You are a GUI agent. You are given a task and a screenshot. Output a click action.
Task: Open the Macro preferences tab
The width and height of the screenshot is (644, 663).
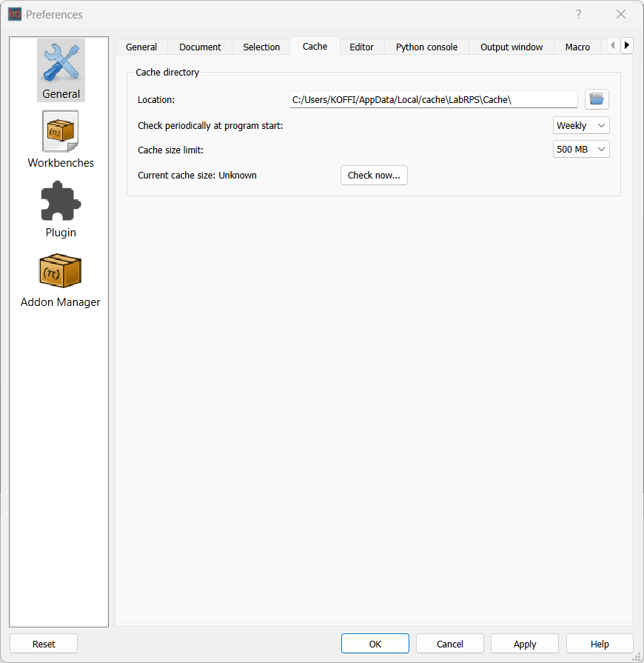577,46
